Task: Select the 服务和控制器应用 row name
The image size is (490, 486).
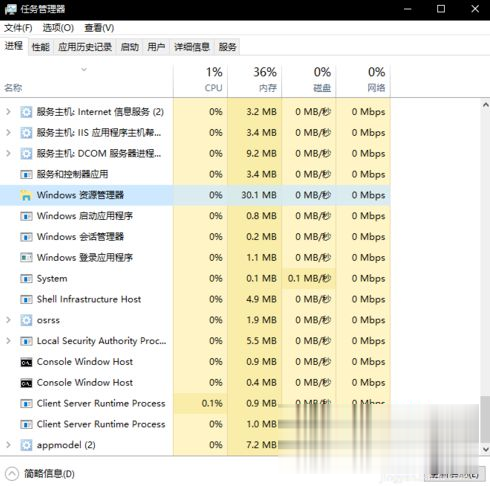Action: (72, 174)
